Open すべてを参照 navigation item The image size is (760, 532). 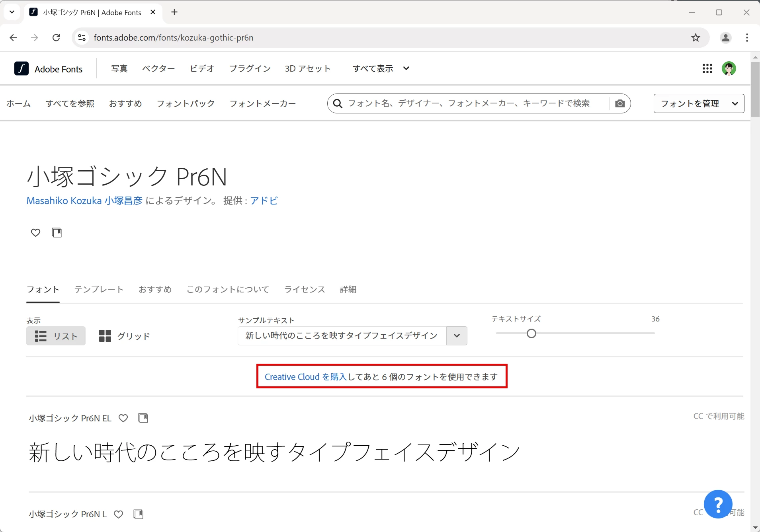[70, 103]
